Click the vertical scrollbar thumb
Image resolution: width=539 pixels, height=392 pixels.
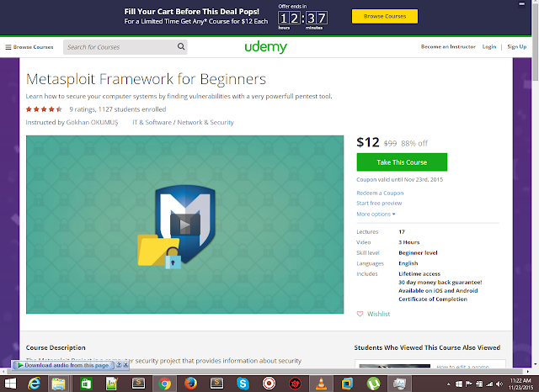point(536,44)
